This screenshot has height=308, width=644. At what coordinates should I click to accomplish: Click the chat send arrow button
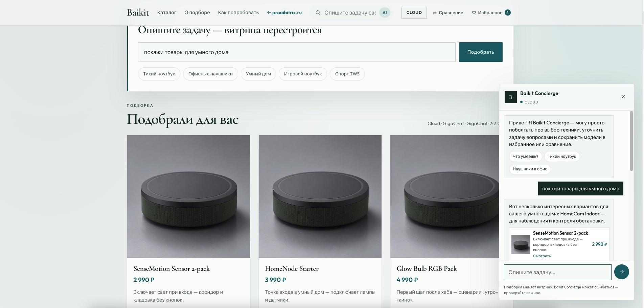pos(622,272)
